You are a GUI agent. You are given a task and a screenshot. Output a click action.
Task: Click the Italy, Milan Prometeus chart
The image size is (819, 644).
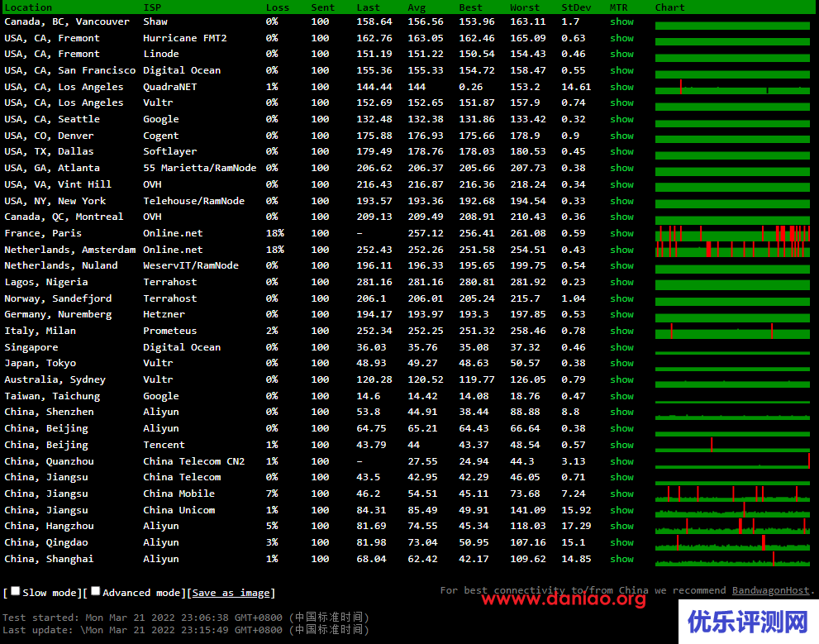point(732,332)
